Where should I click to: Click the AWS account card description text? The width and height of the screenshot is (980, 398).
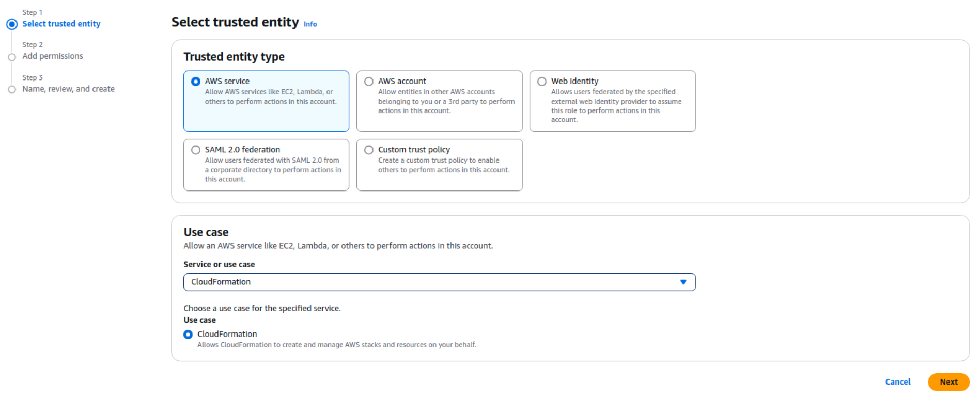tap(446, 101)
